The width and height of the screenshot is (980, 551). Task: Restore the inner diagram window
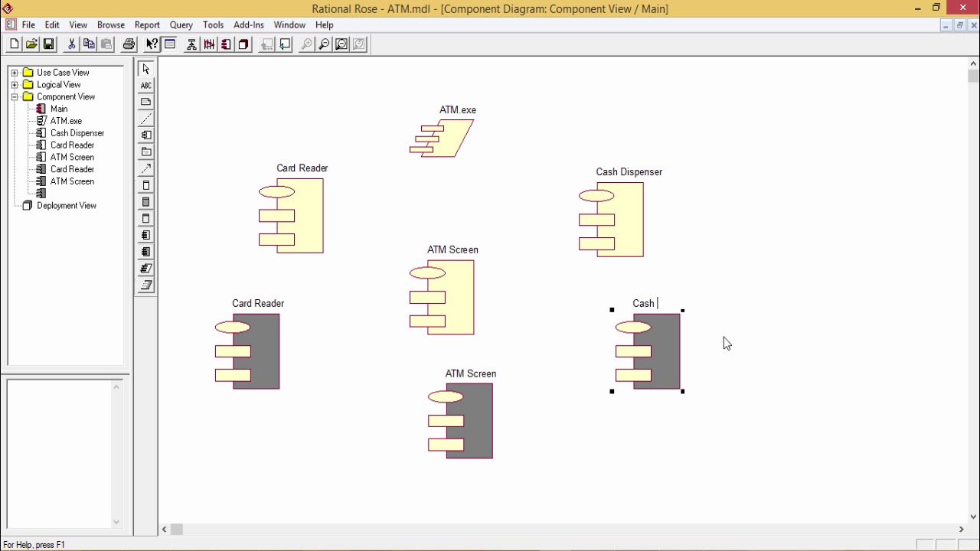pyautogui.click(x=960, y=25)
